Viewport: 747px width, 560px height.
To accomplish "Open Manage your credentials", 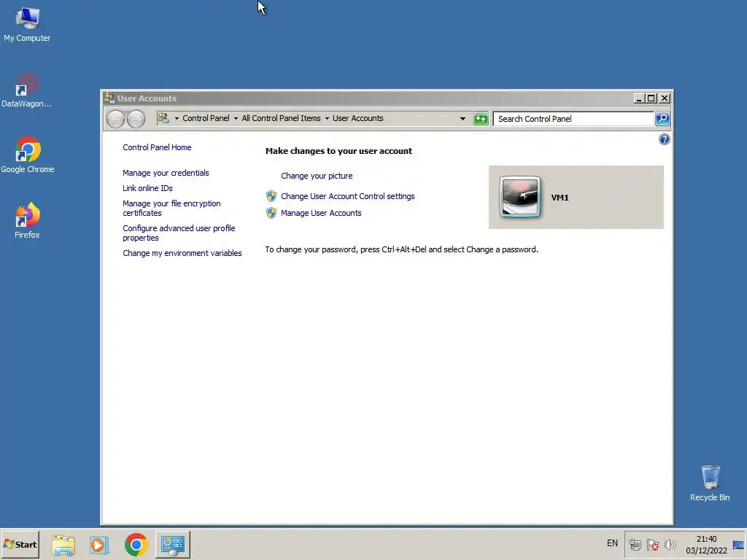I will pos(166,173).
